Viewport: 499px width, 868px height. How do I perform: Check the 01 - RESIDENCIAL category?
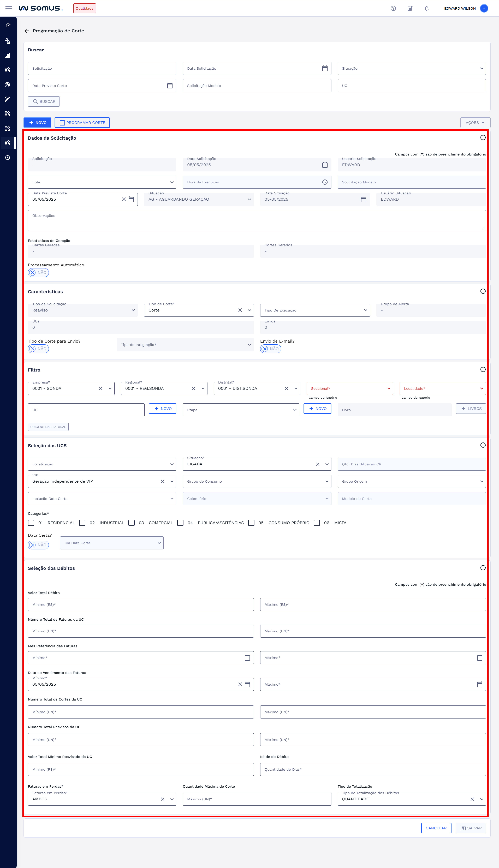[x=31, y=523]
